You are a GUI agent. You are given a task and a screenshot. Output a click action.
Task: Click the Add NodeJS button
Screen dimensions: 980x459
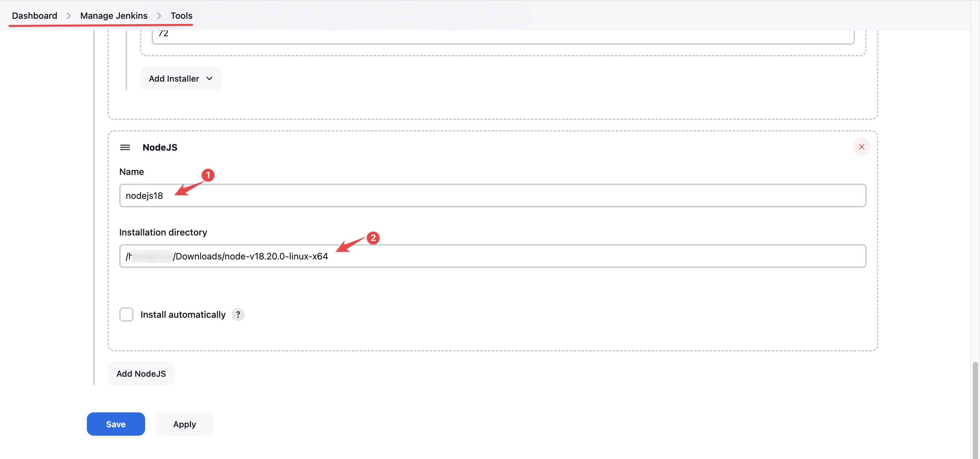tap(141, 373)
